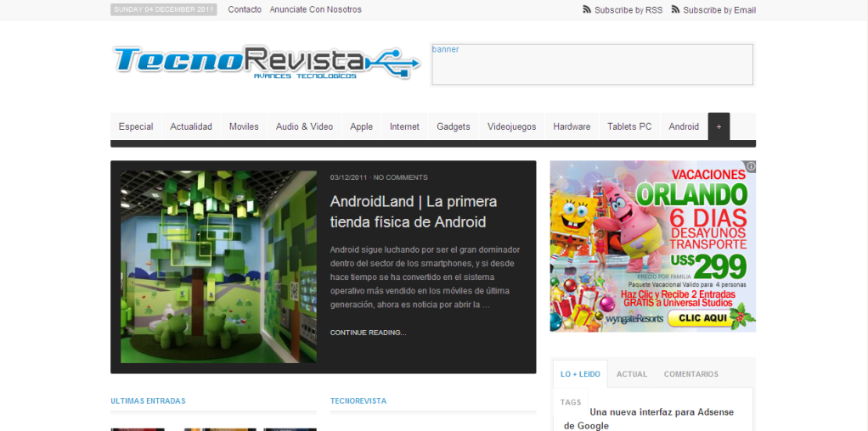Switch to the ACTUAL tab

click(x=632, y=374)
